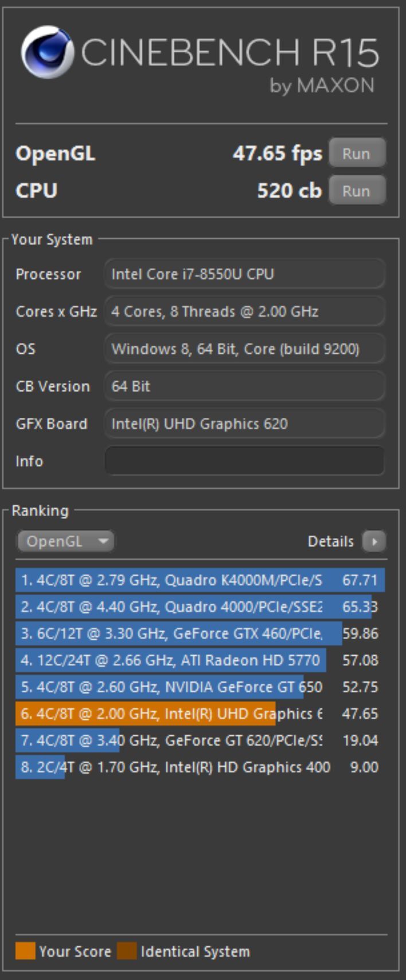Run the OpenGL benchmark test
406x980 pixels.
point(356,153)
